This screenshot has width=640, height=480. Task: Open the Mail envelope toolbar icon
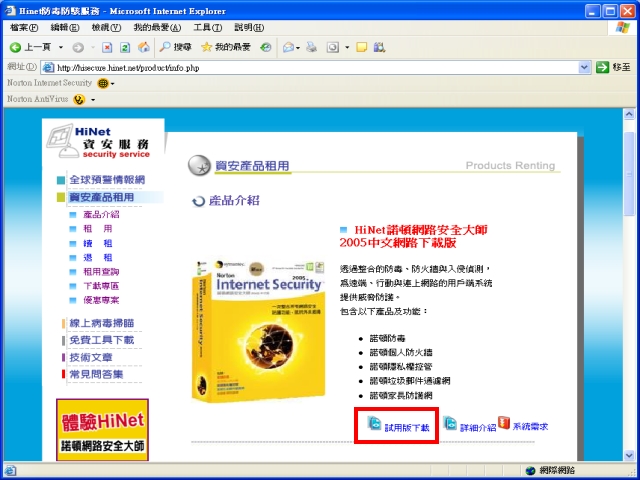click(x=288, y=48)
